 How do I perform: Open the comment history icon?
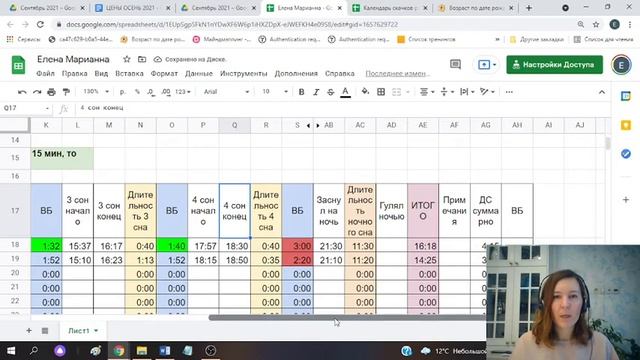point(455,64)
